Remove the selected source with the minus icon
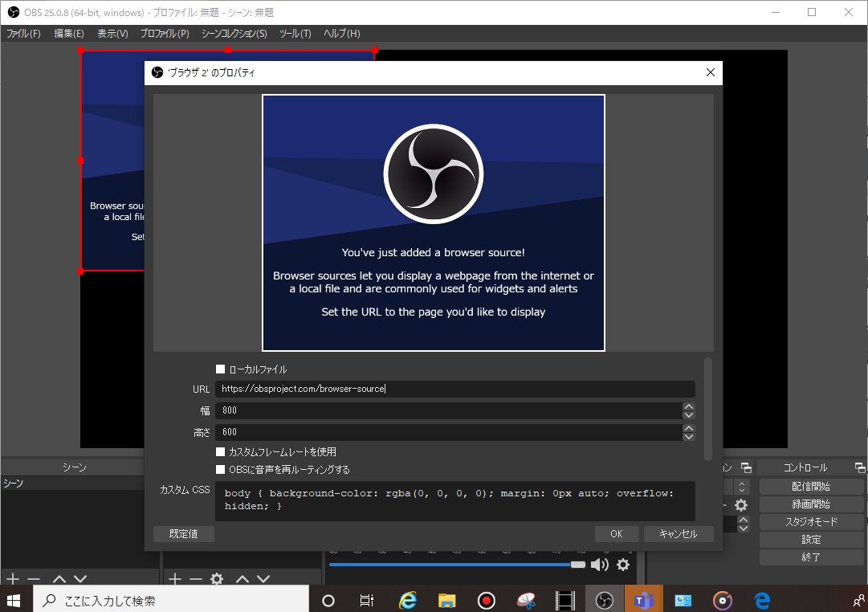Image resolution: width=868 pixels, height=612 pixels. 196,579
